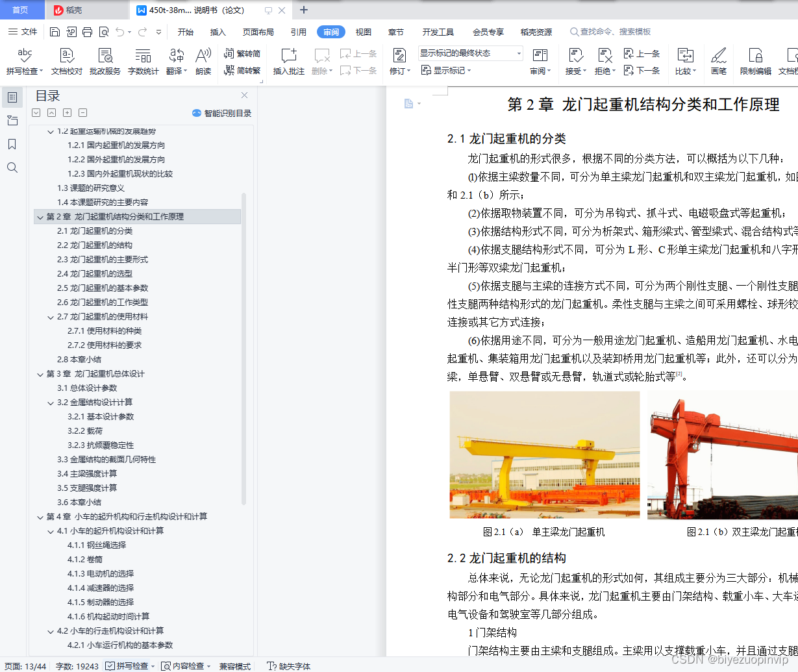Open the chapter navigation sidebar icon

[12, 121]
